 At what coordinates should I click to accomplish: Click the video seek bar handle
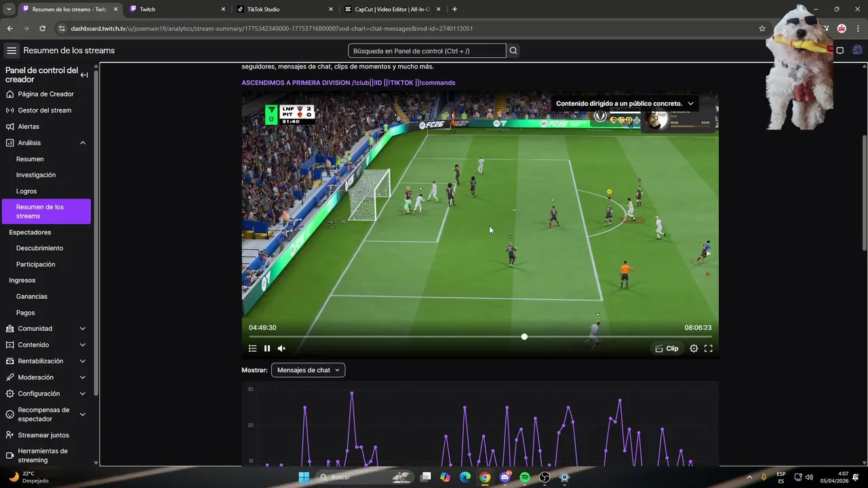click(x=524, y=336)
